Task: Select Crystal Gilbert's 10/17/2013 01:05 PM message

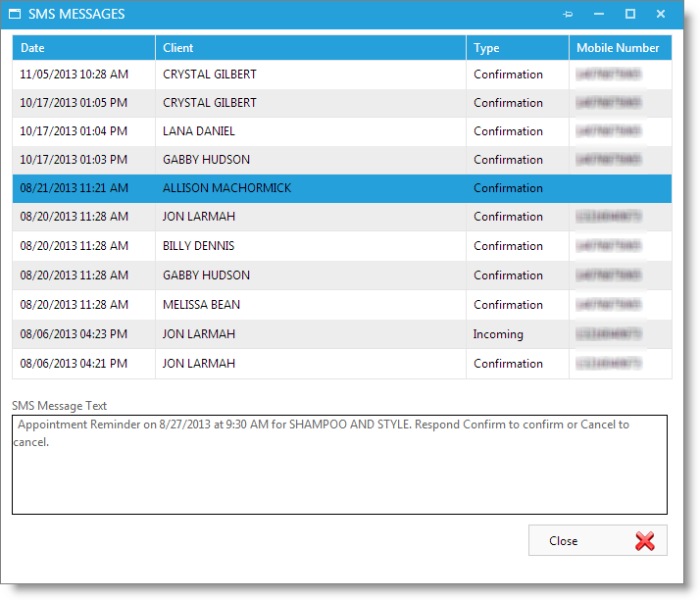Action: (x=210, y=103)
